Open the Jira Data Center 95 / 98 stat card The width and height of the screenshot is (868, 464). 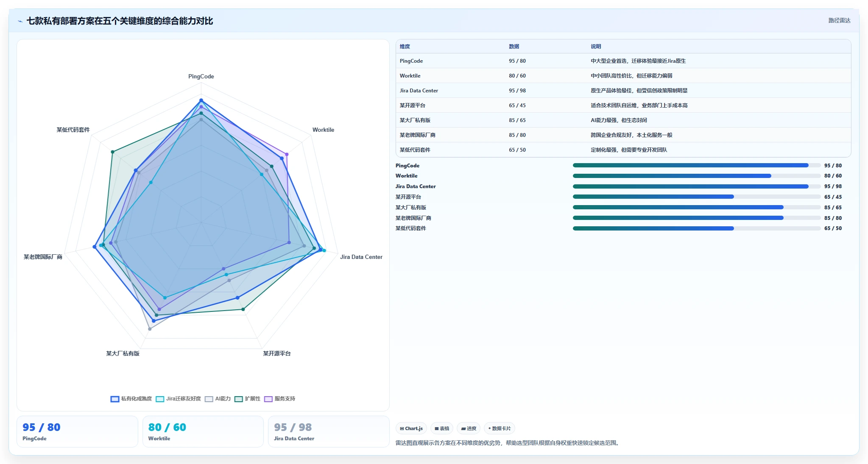[329, 431]
